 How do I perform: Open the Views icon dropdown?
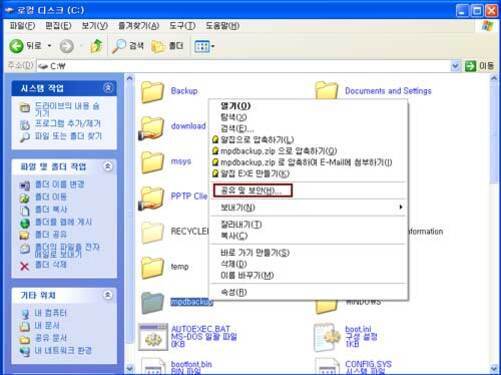[204, 46]
